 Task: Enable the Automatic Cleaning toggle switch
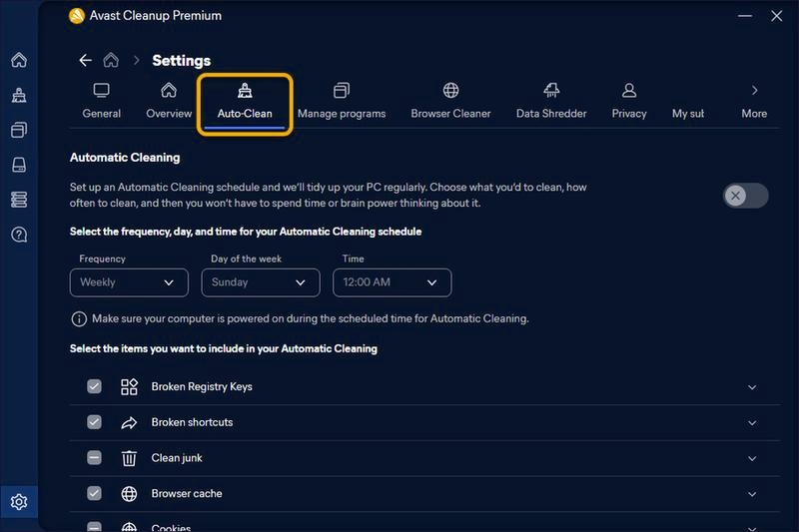coord(745,196)
